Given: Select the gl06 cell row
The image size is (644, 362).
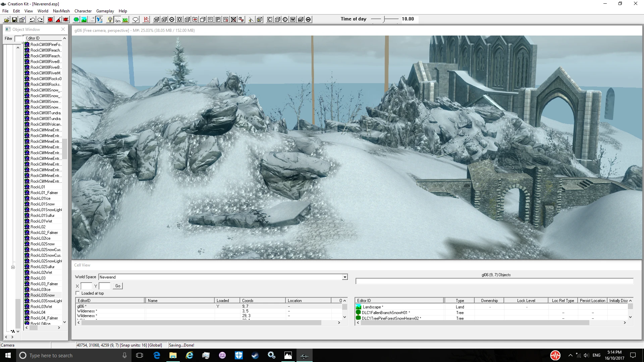Looking at the screenshot, I should (209, 306).
